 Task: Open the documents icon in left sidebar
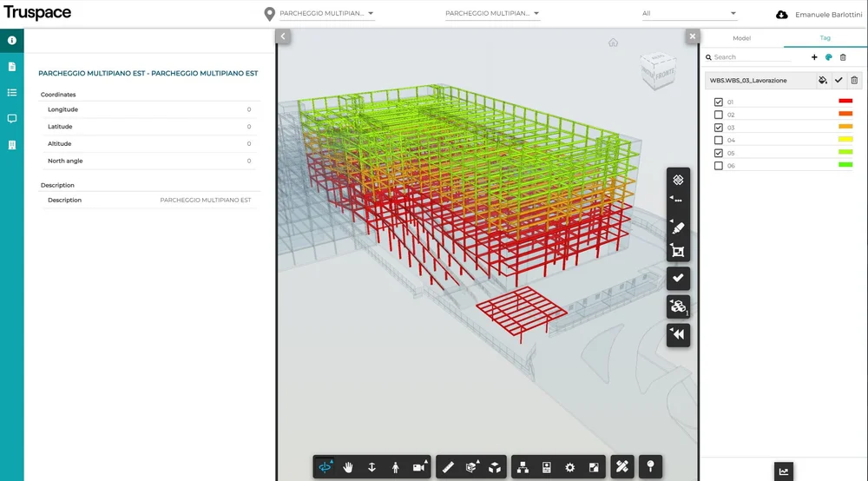11,67
